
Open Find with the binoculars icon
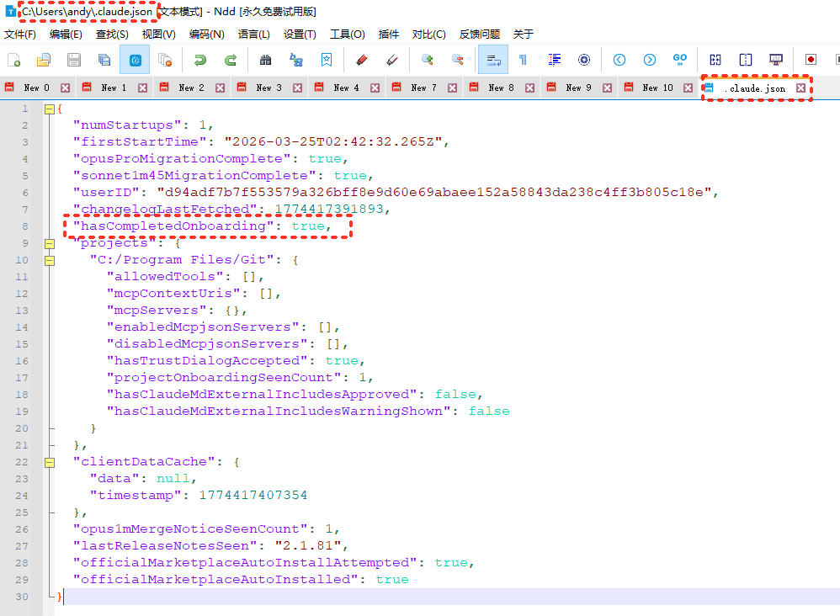[x=265, y=60]
